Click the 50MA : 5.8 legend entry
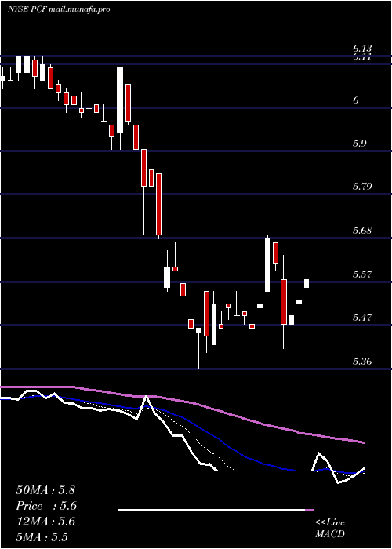This screenshot has width=392, height=549. pyautogui.click(x=45, y=490)
